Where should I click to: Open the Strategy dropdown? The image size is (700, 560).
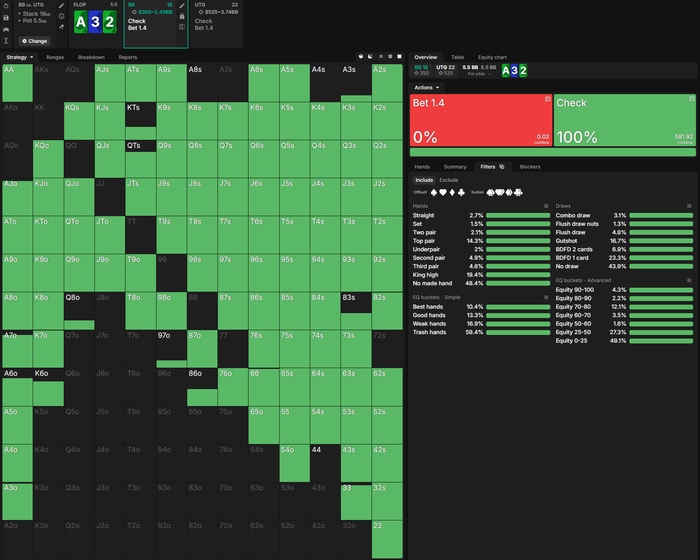pos(20,57)
